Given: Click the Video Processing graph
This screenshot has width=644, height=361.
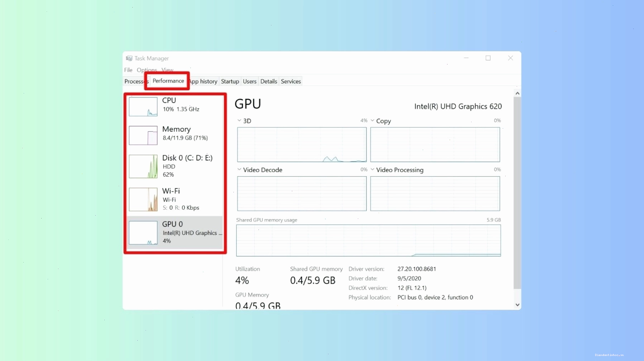Looking at the screenshot, I should [435, 193].
